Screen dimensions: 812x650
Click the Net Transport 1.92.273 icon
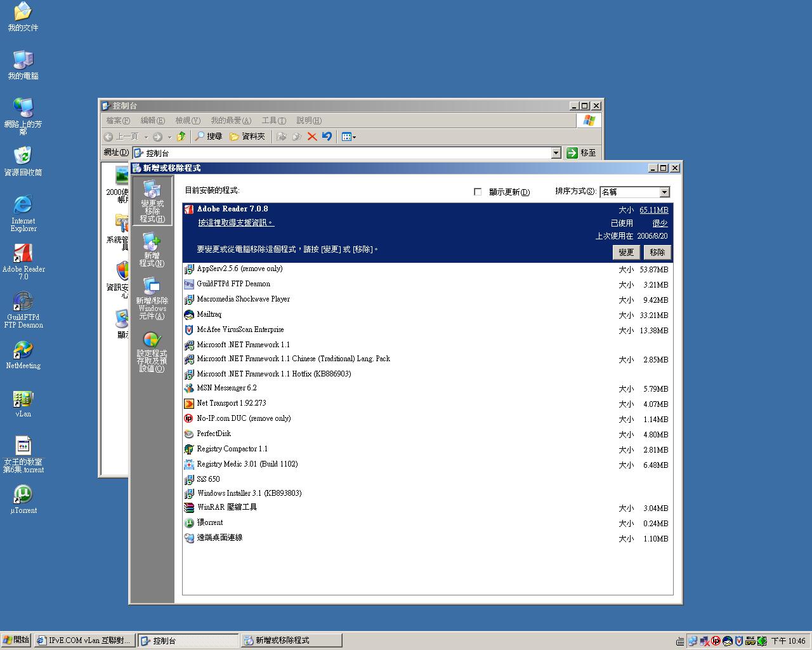point(188,404)
